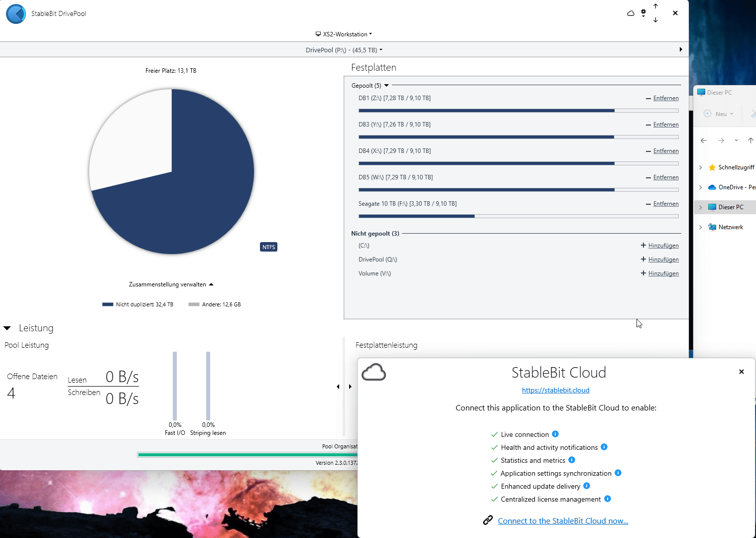Image resolution: width=756 pixels, height=538 pixels.
Task: Click the right arrow of performance panel splitter
Action: point(350,387)
